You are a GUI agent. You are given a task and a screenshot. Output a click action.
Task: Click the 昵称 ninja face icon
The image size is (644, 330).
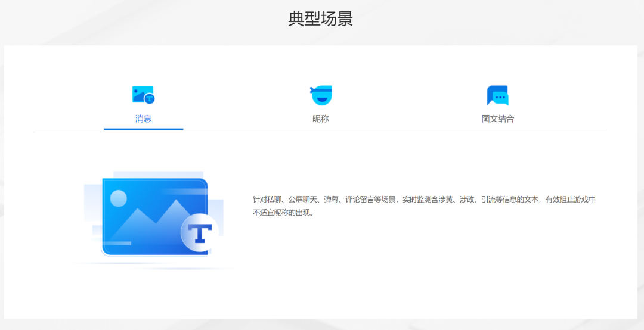click(321, 95)
